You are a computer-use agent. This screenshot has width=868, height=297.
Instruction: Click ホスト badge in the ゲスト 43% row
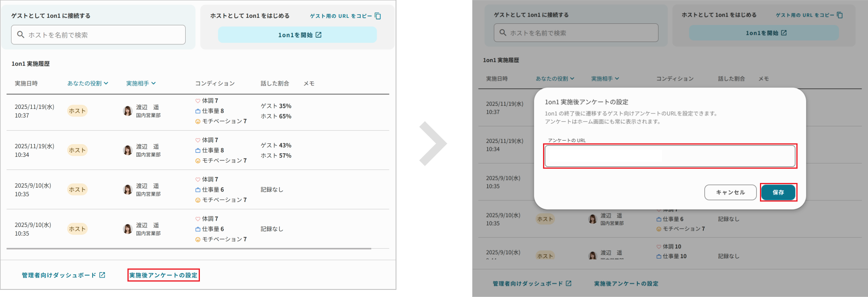pyautogui.click(x=77, y=150)
